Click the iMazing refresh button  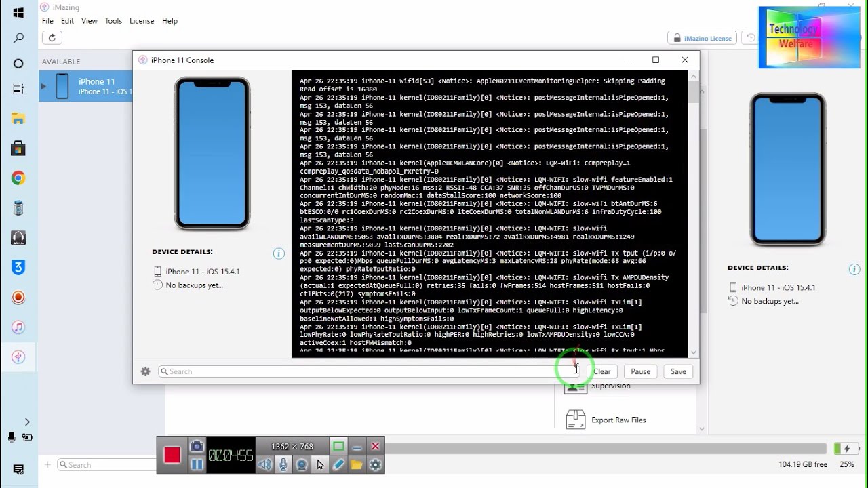click(x=52, y=38)
